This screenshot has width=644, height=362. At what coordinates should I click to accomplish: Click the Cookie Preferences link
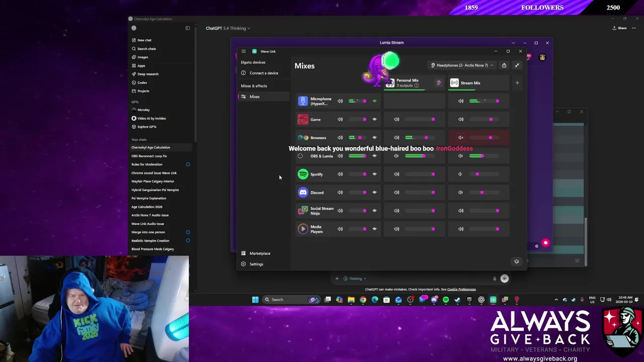[x=461, y=290]
